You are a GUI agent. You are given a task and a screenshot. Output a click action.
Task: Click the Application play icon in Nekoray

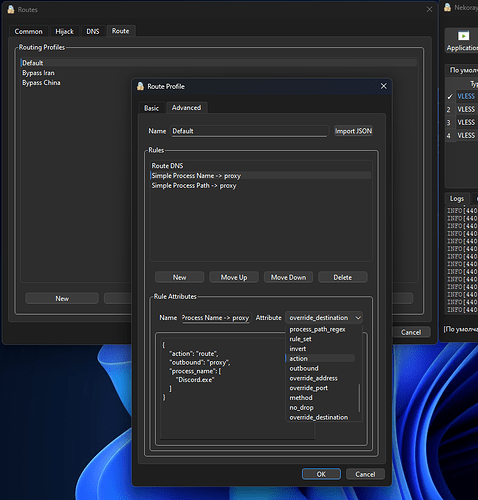(463, 36)
